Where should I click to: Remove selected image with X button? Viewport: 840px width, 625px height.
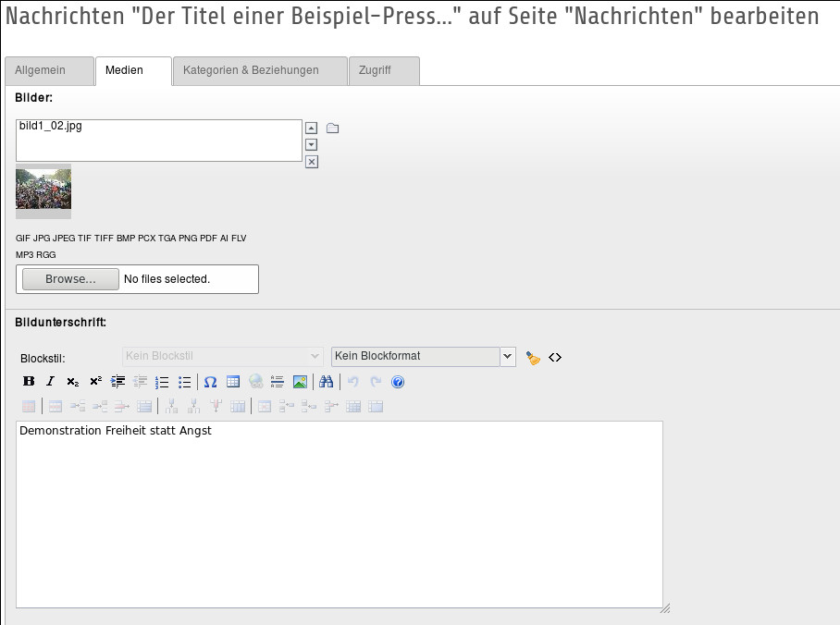(311, 162)
